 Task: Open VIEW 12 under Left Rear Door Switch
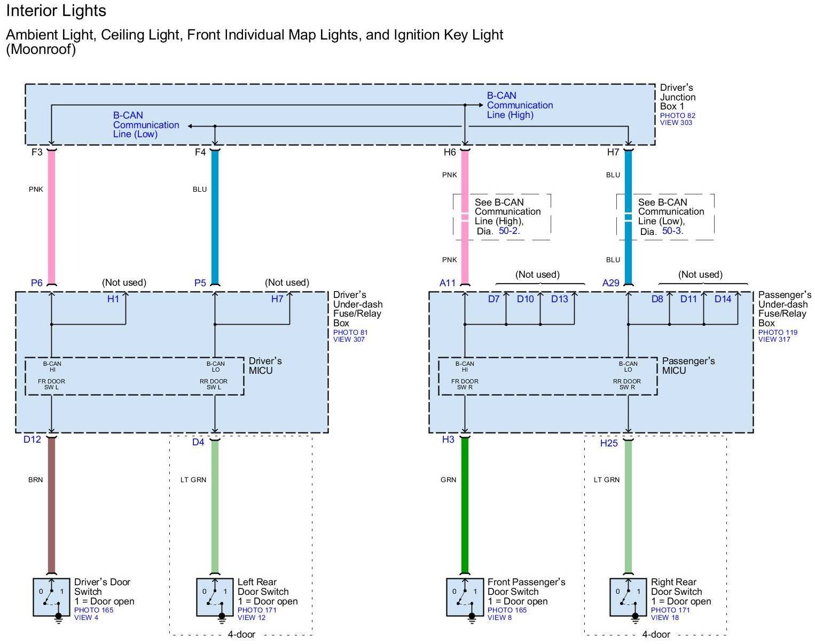pyautogui.click(x=251, y=618)
